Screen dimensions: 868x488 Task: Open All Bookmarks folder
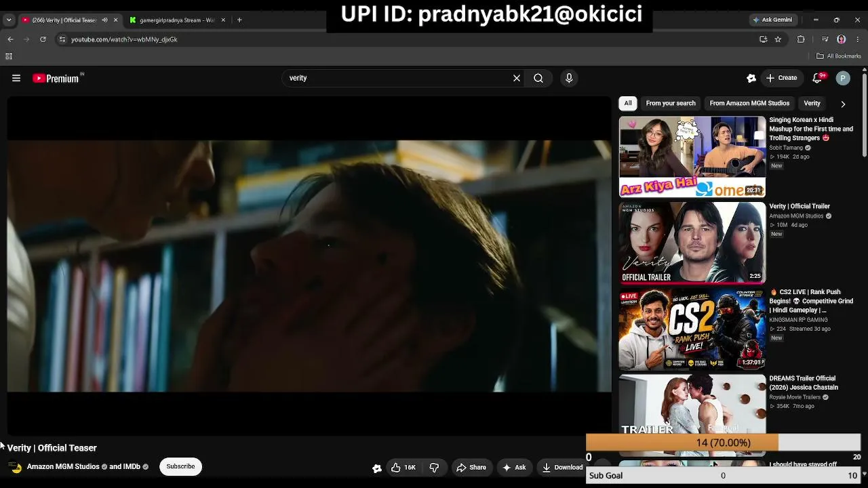(839, 56)
